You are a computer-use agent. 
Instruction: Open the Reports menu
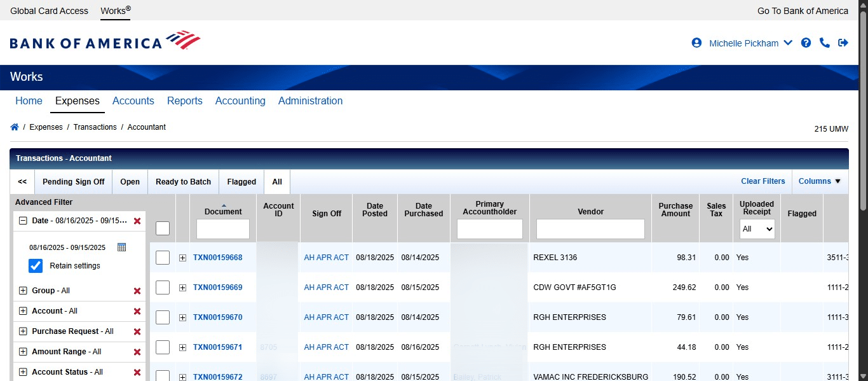click(x=184, y=100)
